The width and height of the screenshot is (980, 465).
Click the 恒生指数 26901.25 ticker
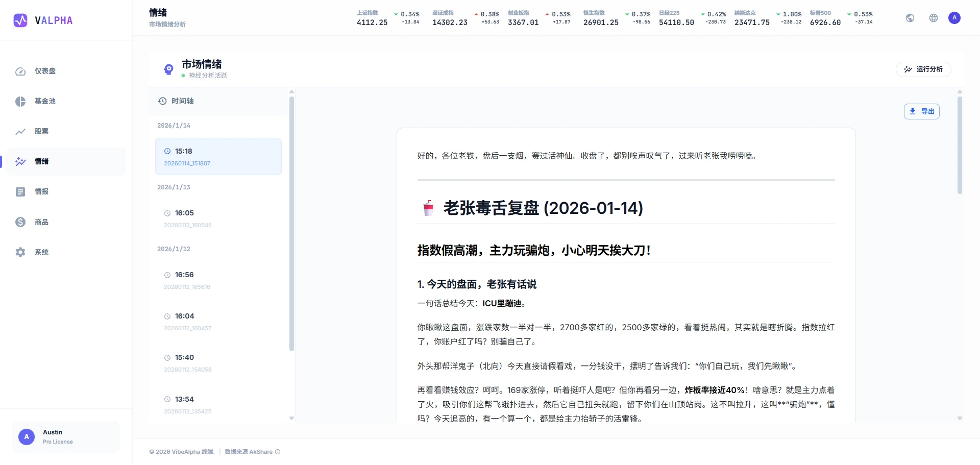[x=617, y=18]
